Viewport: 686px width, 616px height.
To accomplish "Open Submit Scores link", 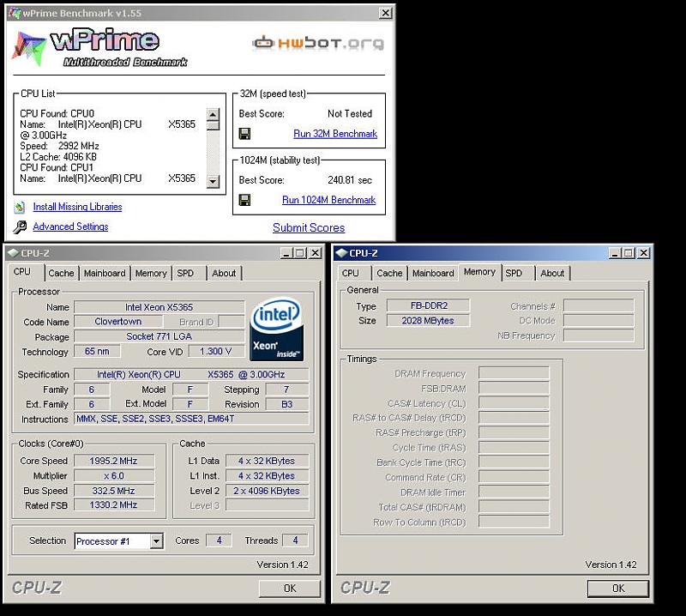I will (x=309, y=227).
